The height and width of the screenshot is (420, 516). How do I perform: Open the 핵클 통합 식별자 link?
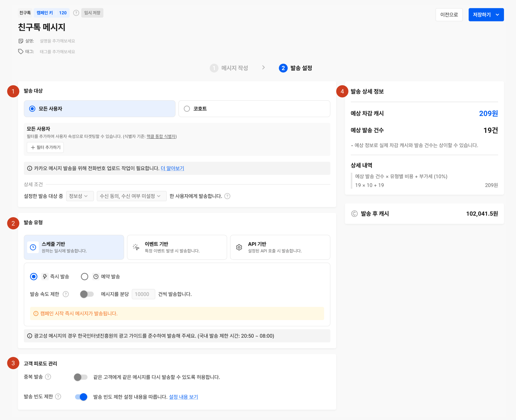tap(161, 136)
